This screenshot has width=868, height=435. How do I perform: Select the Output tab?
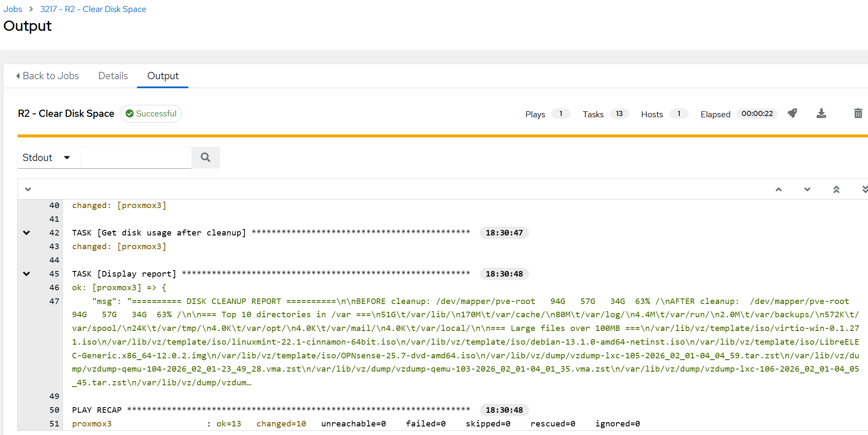point(163,76)
